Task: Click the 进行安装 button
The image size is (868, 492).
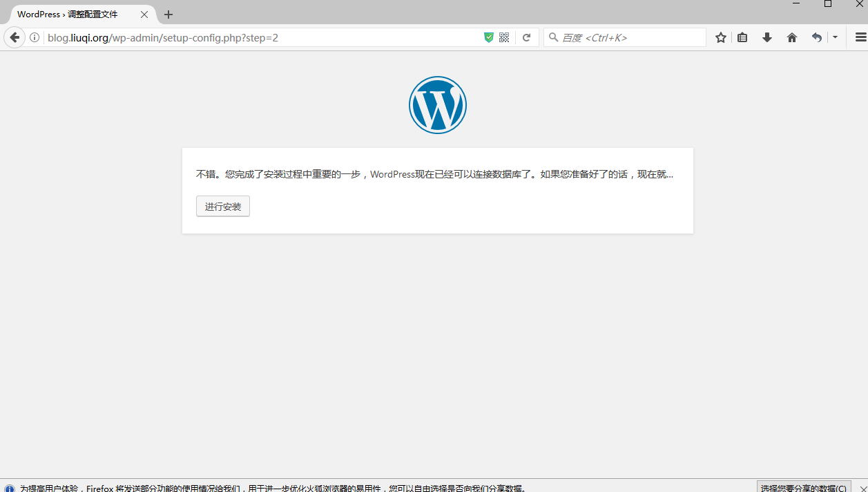Action: coord(223,207)
